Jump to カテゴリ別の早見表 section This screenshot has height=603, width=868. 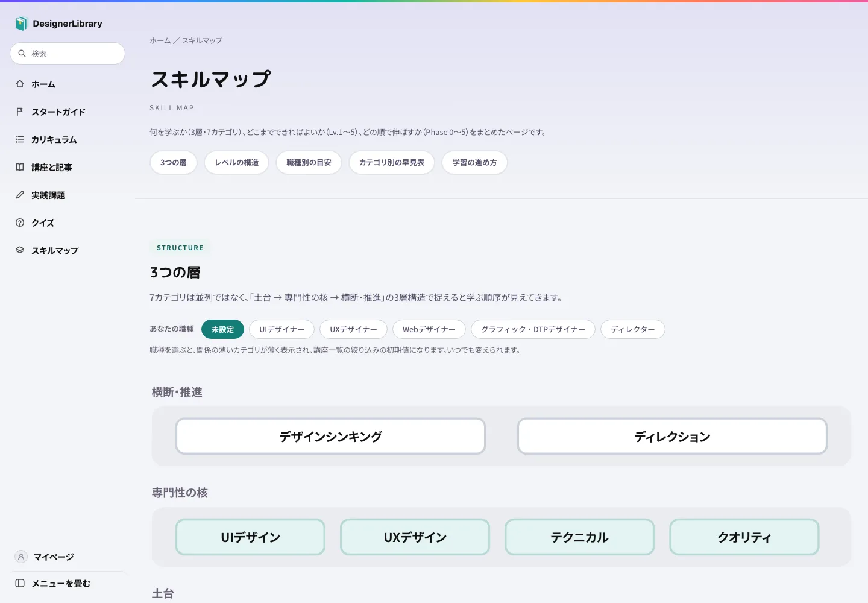click(392, 162)
